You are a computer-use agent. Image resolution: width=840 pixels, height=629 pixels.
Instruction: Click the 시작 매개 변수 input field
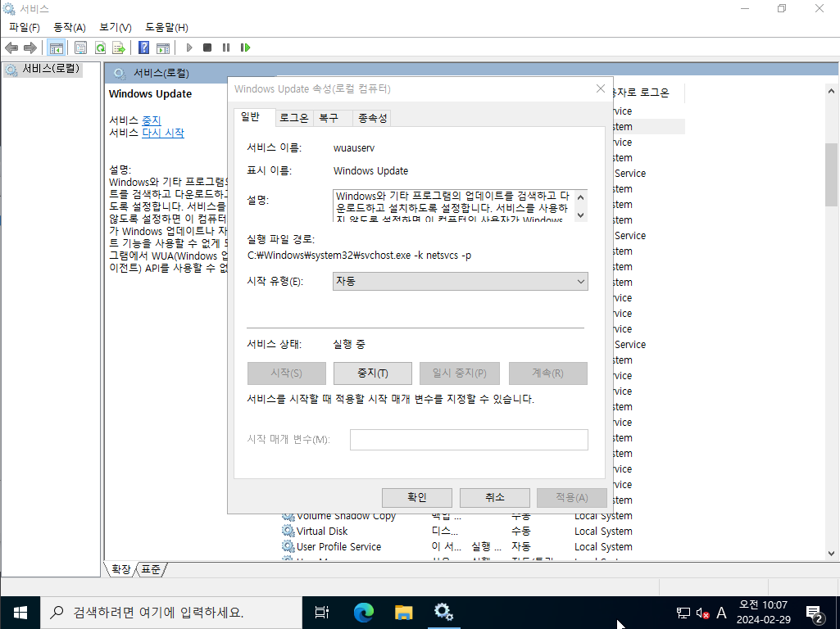(469, 440)
